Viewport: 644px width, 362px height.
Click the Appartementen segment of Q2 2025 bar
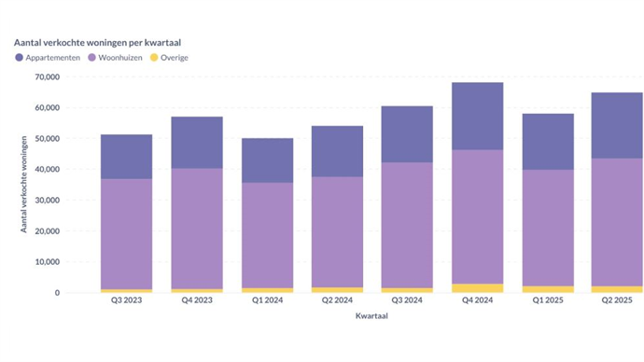tap(617, 126)
